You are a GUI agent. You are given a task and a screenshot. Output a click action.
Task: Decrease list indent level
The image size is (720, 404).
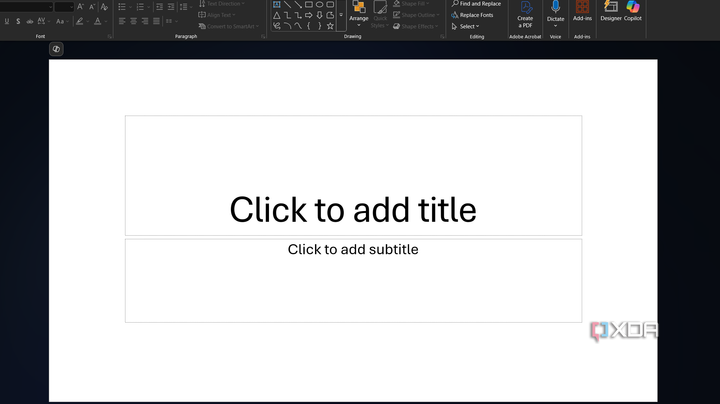pos(159,6)
